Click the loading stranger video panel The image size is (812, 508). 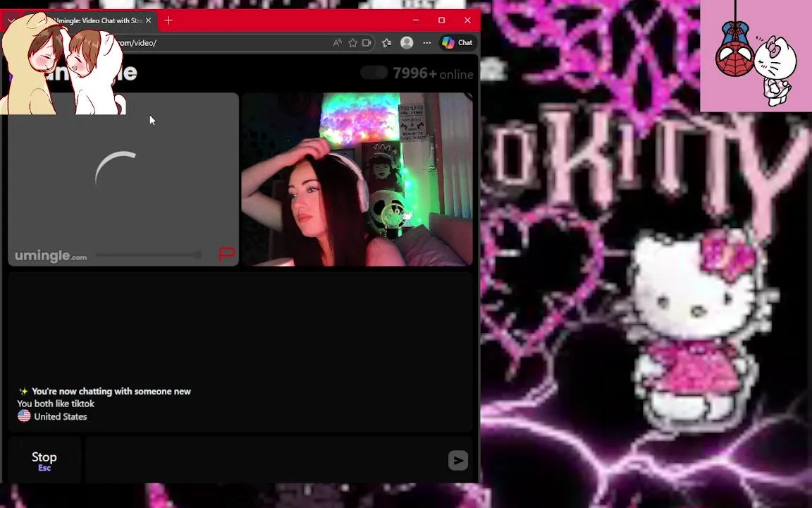123,179
